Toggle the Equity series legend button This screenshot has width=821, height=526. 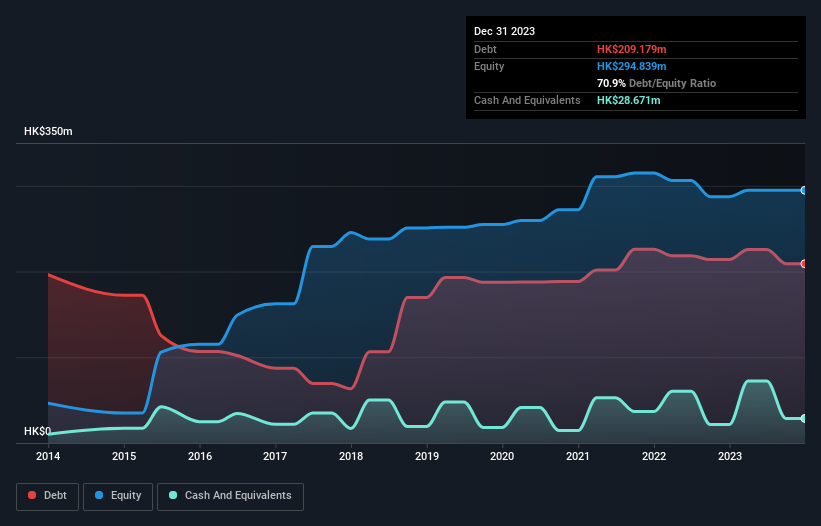pos(118,496)
